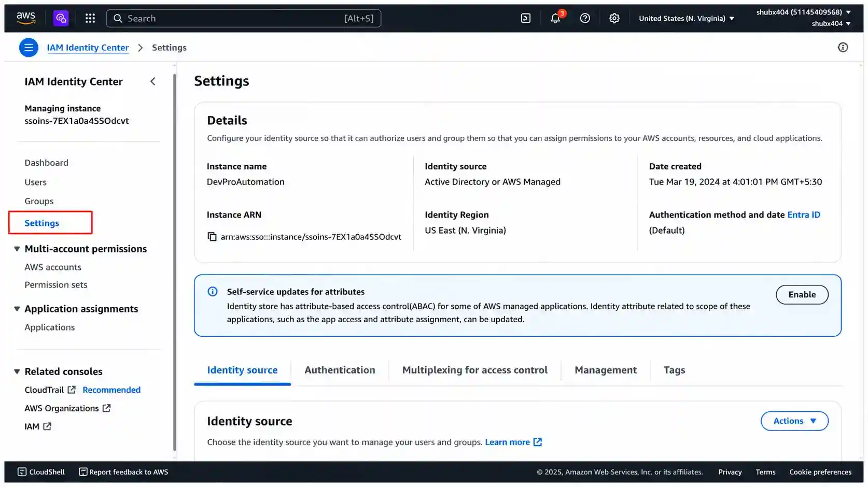Open AWS accounts in the sidebar
The width and height of the screenshot is (868, 487).
click(x=53, y=267)
